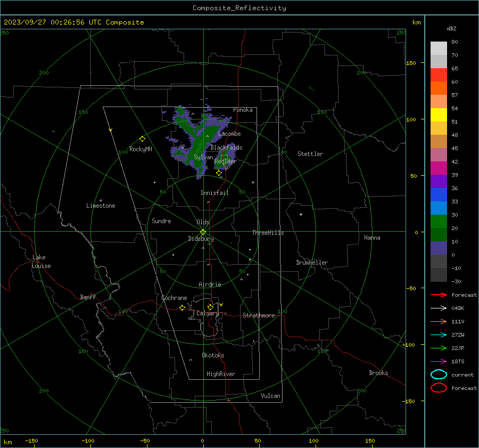Click the Composite_Reflectivity title
Image resolution: width=479 pixels, height=448 pixels.
[239, 8]
